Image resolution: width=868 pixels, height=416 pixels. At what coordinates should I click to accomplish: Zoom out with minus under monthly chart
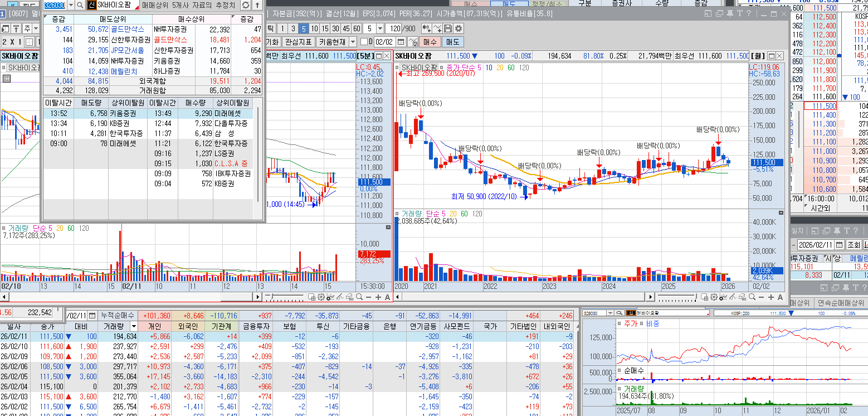[762, 297]
